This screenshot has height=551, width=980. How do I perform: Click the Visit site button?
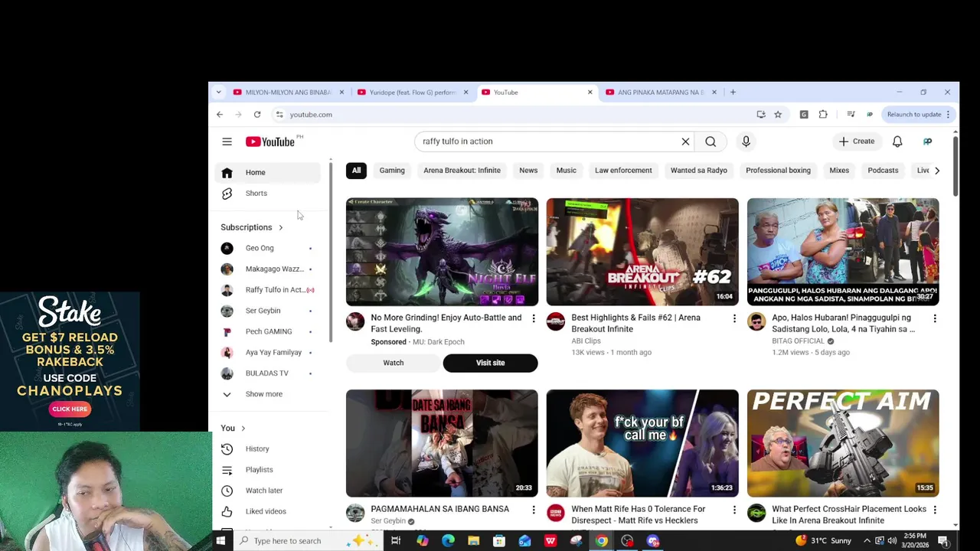coord(490,363)
